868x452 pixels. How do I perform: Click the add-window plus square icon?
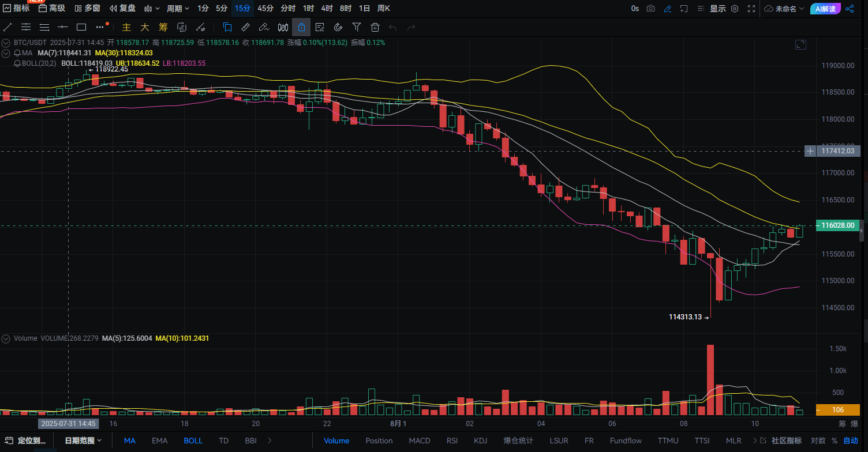click(684, 9)
